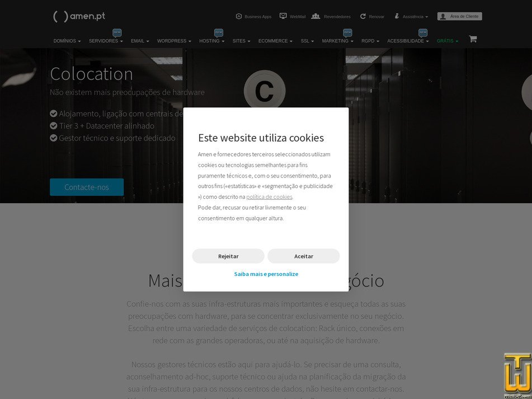Expand the DOMÍNIOS dropdown
This screenshot has height=399, width=532.
tap(67, 41)
